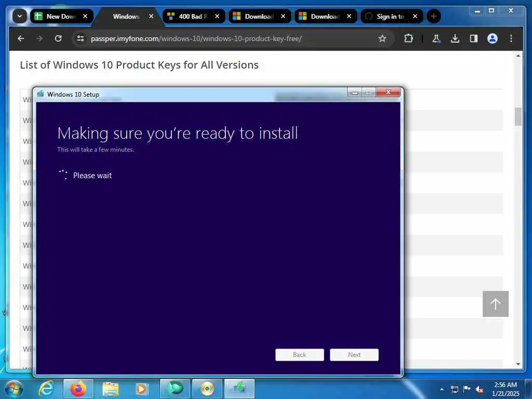Open the browser Downloads icon
This screenshot has height=399, width=532.
pos(455,38)
